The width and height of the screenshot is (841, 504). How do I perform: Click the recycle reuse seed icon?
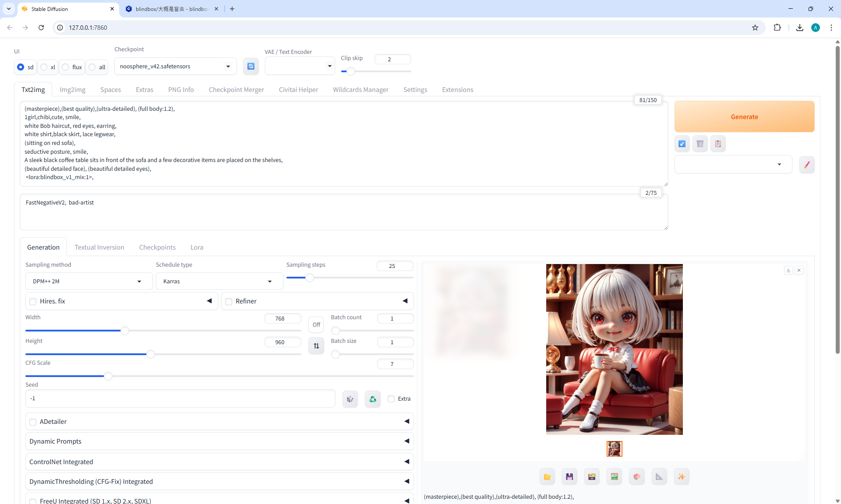tap(372, 399)
